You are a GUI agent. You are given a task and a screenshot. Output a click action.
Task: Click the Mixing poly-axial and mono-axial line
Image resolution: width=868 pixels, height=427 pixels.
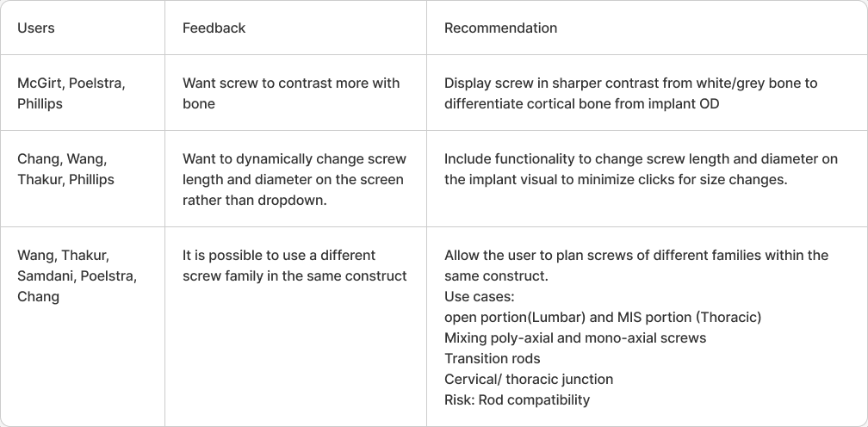(575, 338)
